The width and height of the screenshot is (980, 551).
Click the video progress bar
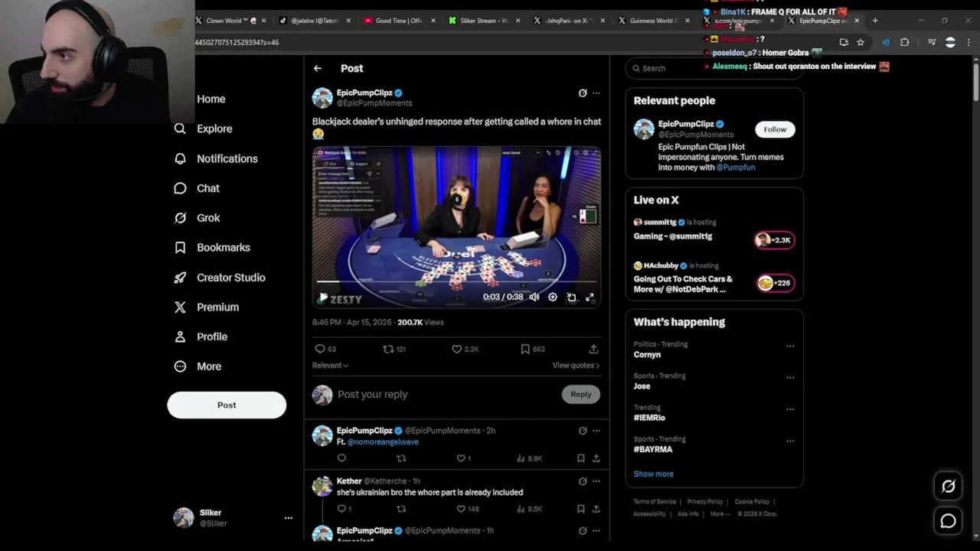[x=456, y=282]
